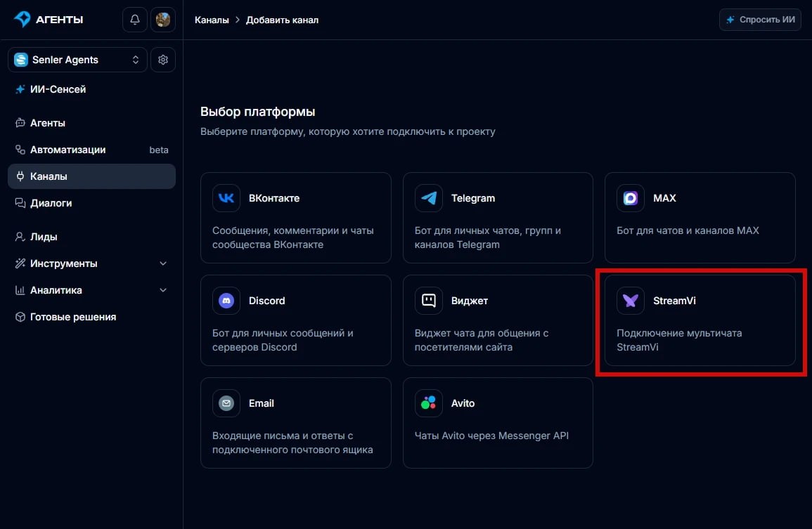Open ИИ-Сенсей in the sidebar

point(91,89)
